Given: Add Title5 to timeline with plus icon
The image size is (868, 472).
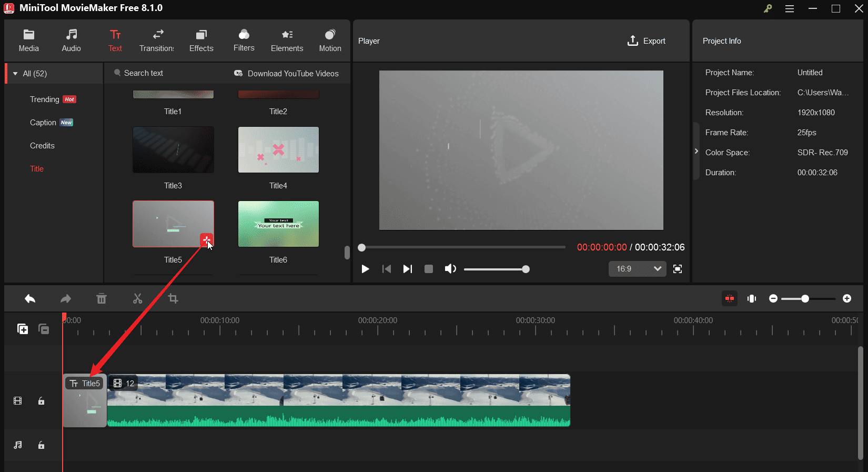Looking at the screenshot, I should point(207,240).
